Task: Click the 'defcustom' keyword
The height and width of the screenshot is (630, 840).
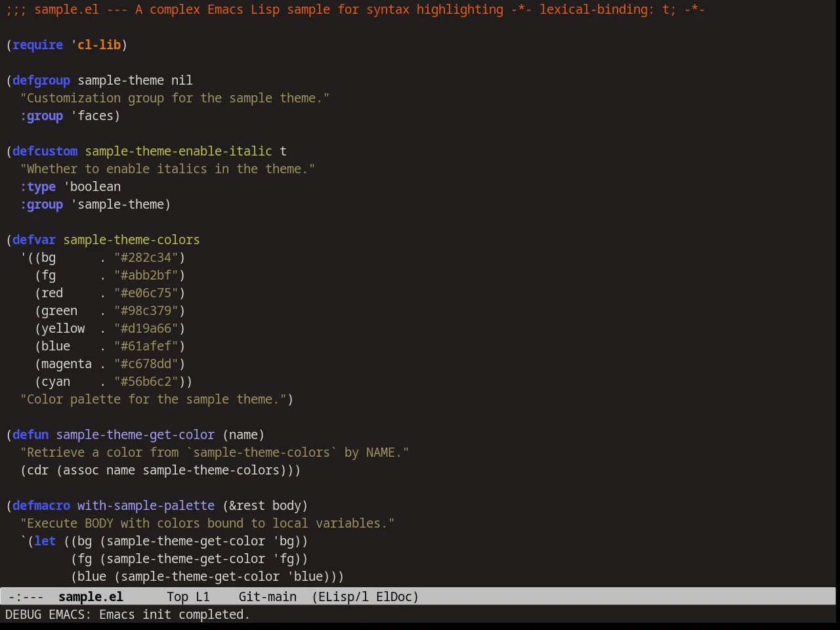Action: pos(45,151)
